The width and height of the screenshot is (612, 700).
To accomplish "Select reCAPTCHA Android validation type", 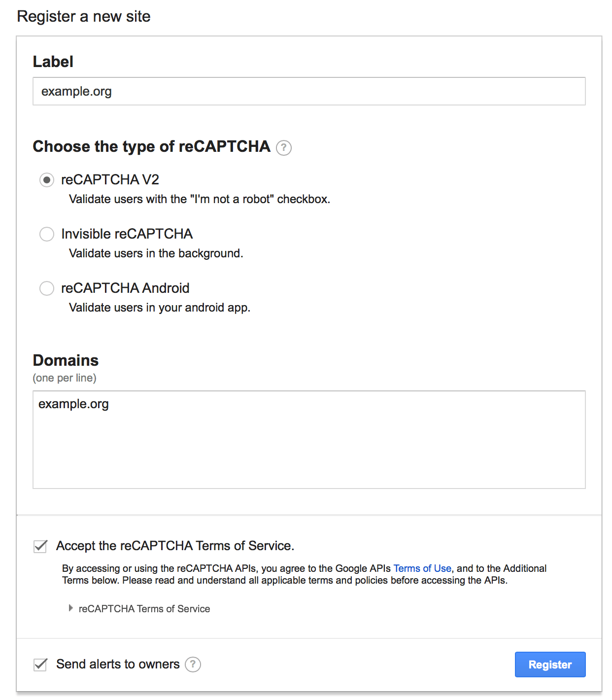I will pyautogui.click(x=46, y=288).
